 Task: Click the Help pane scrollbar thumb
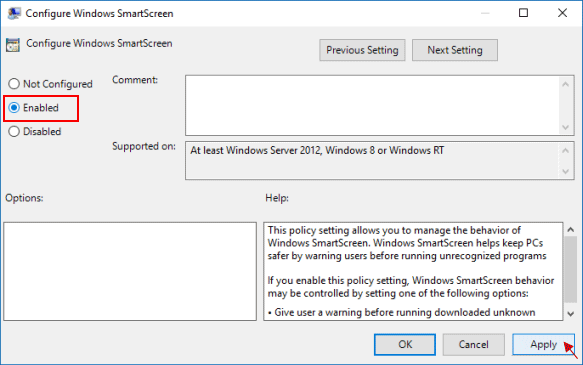pyautogui.click(x=571, y=269)
